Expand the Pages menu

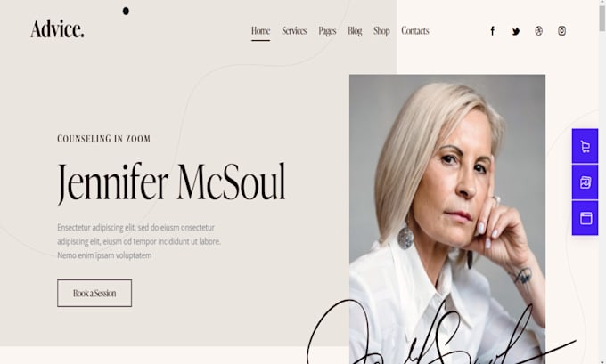(x=327, y=31)
